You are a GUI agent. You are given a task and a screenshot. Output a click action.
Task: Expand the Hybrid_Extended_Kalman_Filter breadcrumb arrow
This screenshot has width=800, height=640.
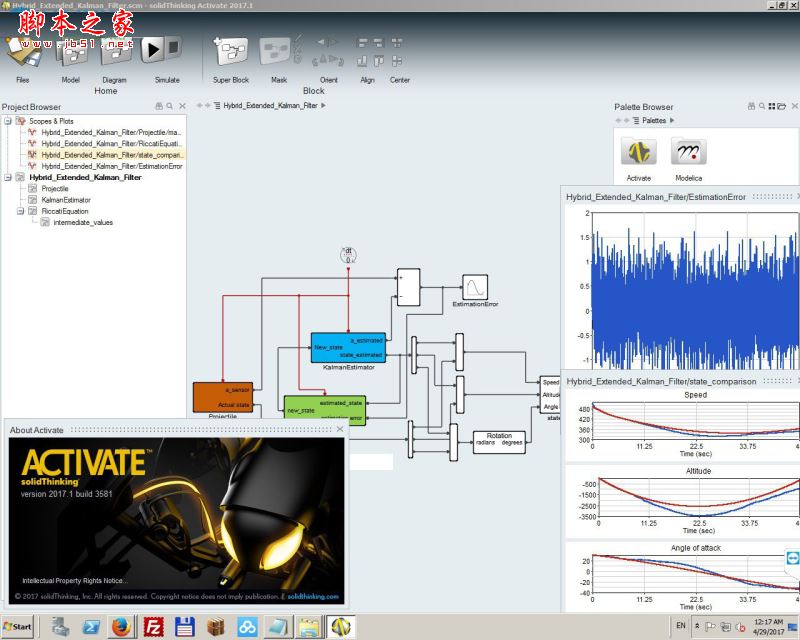coord(323,106)
